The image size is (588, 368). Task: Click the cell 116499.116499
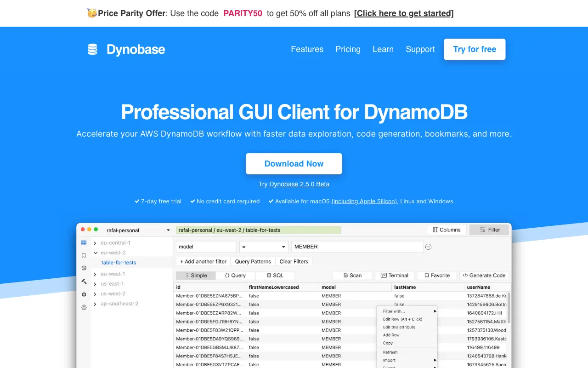483,347
